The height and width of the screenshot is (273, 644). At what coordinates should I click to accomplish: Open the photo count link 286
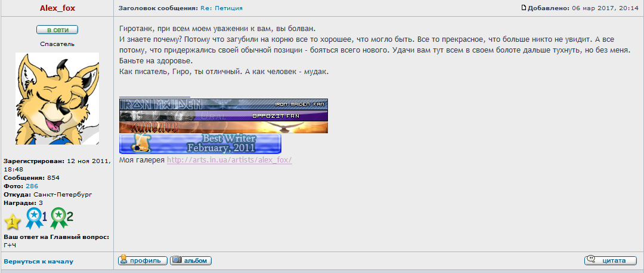coord(32,186)
